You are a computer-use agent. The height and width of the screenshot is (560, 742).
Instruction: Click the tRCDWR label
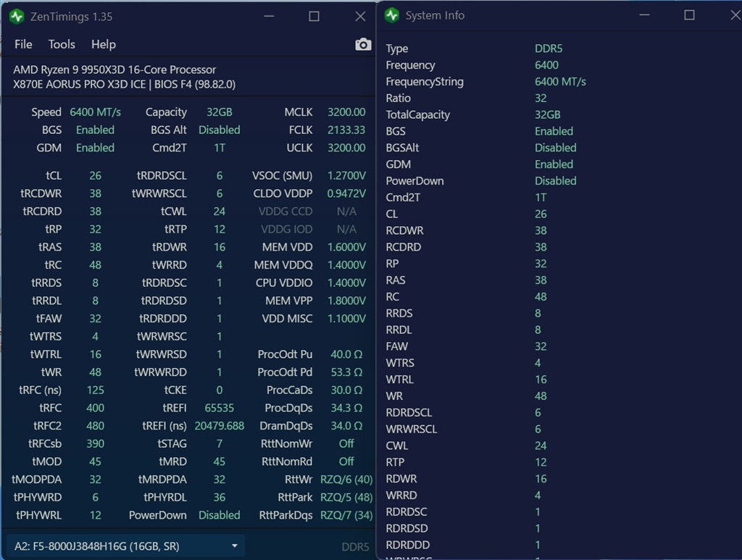pyautogui.click(x=41, y=193)
